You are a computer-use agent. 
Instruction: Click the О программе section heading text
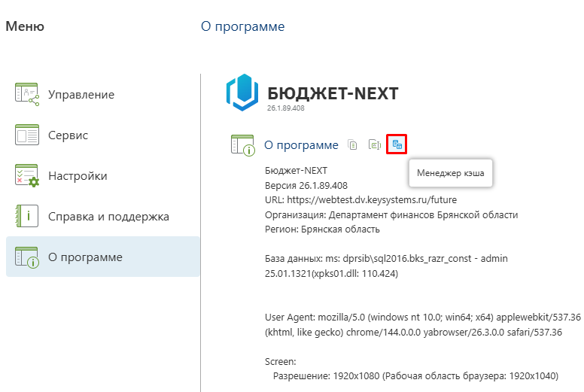click(301, 145)
